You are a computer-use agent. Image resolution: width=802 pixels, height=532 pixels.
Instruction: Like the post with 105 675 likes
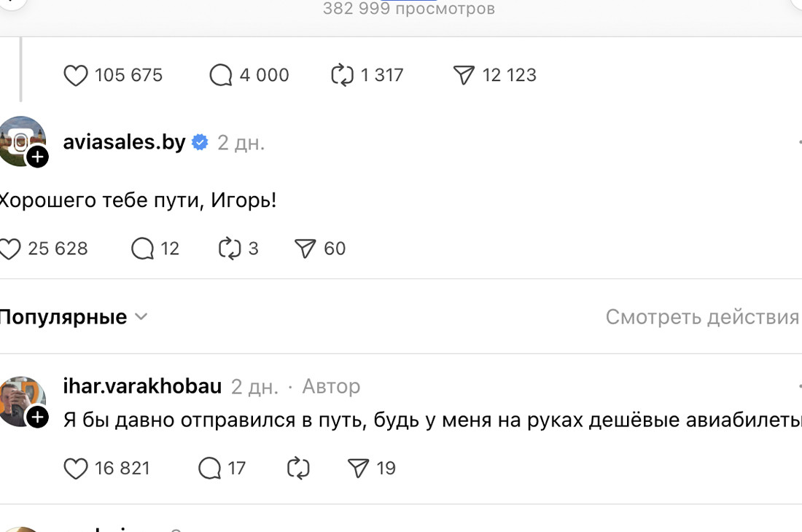[76, 75]
